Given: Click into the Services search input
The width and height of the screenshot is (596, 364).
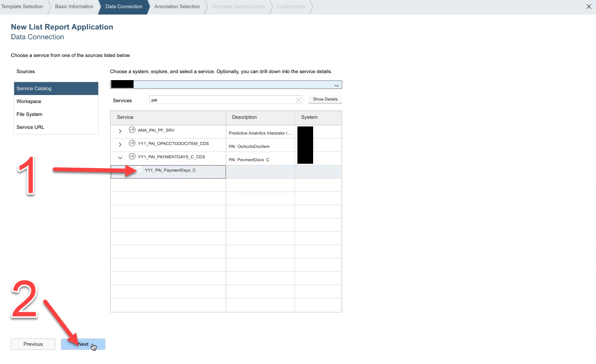Looking at the screenshot, I should pyautogui.click(x=222, y=100).
